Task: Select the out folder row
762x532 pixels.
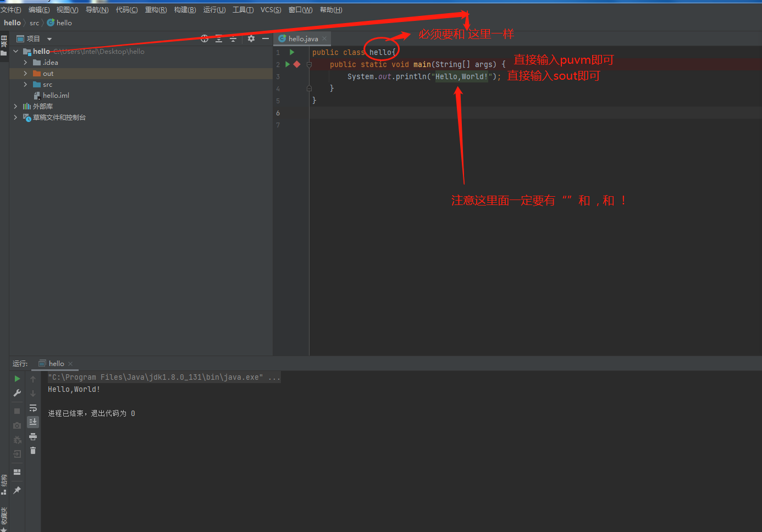Action: [x=141, y=74]
